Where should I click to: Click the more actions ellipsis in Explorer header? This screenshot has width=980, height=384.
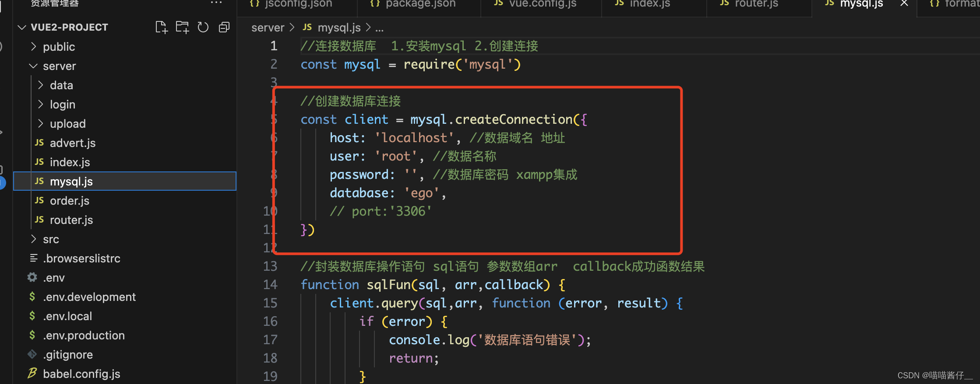pos(216,3)
